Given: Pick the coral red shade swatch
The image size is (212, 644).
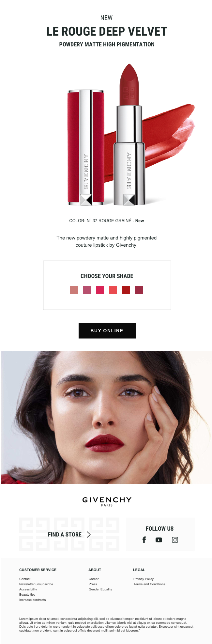Looking at the screenshot, I should click(113, 290).
